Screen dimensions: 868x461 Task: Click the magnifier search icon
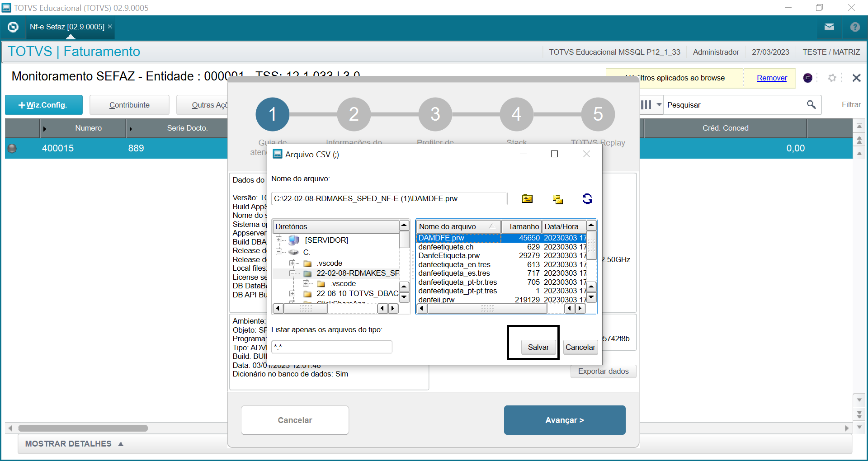(811, 104)
